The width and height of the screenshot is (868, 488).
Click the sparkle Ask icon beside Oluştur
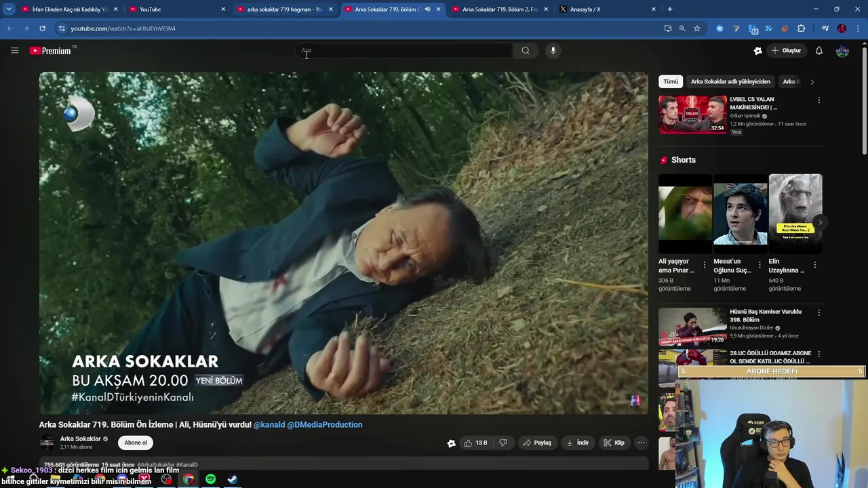tap(758, 50)
